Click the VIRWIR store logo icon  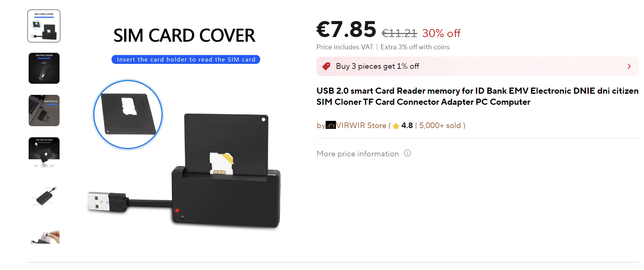(331, 125)
